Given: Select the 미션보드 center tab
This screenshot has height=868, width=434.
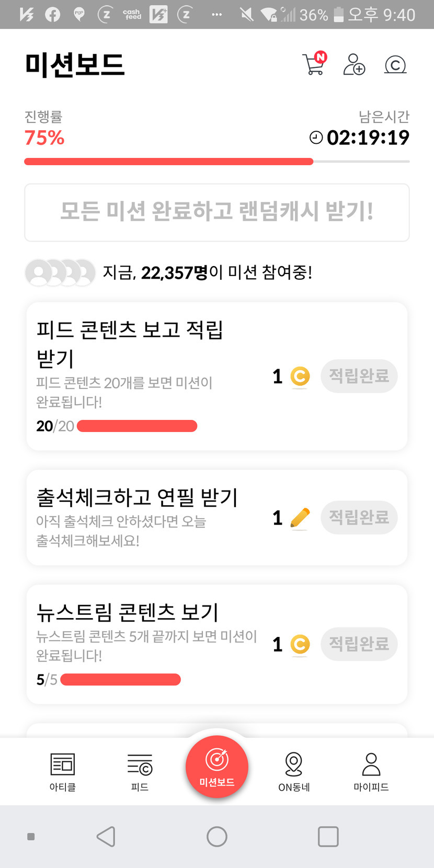Looking at the screenshot, I should (x=217, y=767).
